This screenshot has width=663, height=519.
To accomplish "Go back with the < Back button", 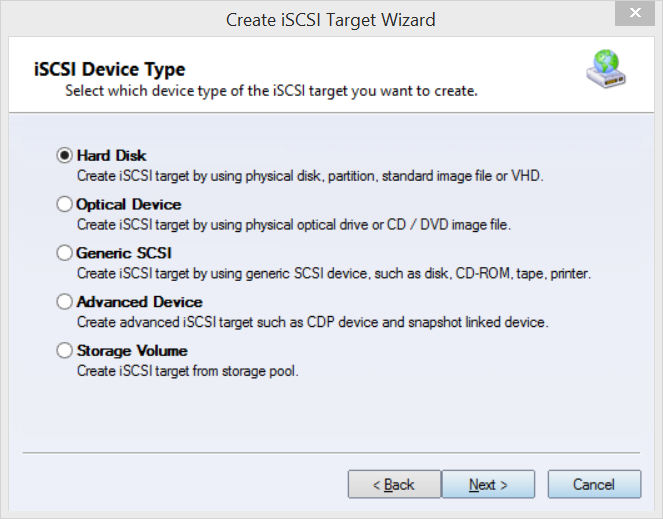I will click(x=394, y=484).
